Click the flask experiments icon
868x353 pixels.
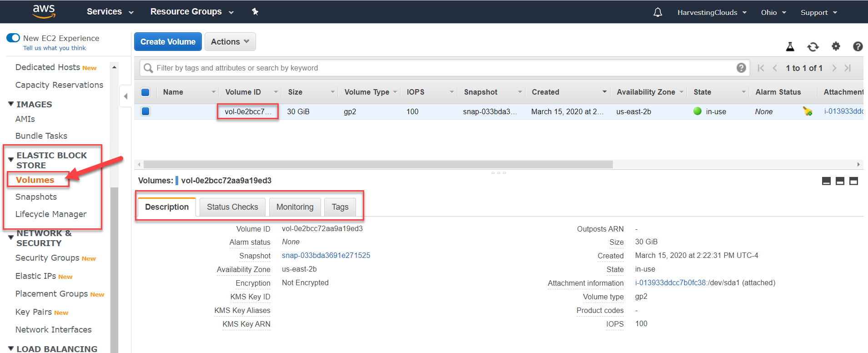coord(790,46)
